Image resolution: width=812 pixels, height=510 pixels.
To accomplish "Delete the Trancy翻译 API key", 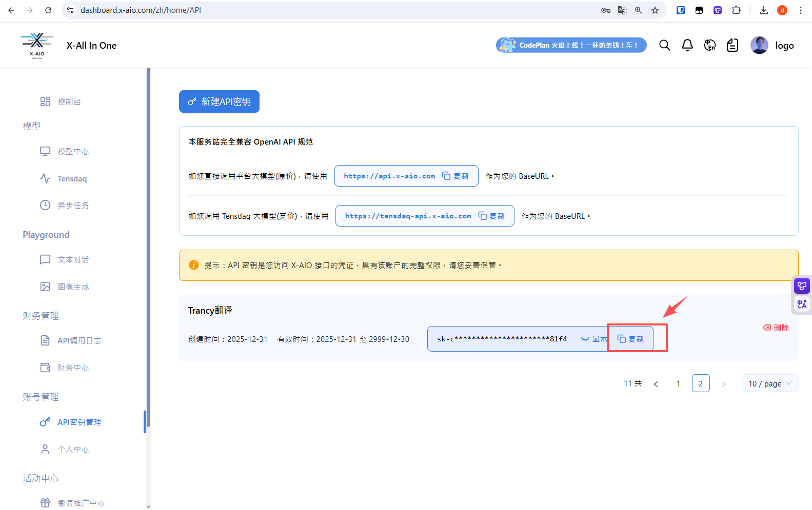I will coord(776,328).
